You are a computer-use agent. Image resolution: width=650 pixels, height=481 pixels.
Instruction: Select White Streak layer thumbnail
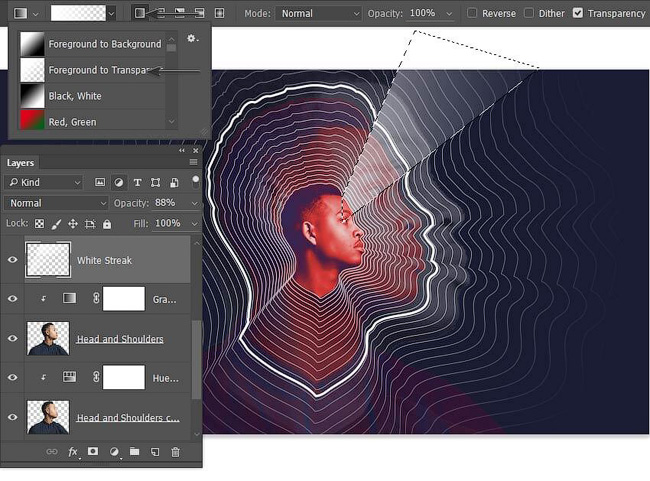[x=48, y=260]
